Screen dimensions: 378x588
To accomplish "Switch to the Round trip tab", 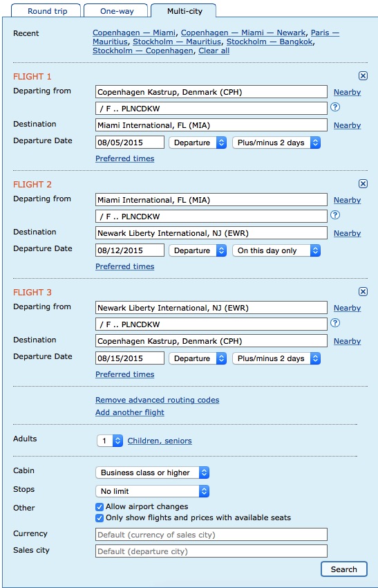I will tap(46, 11).
